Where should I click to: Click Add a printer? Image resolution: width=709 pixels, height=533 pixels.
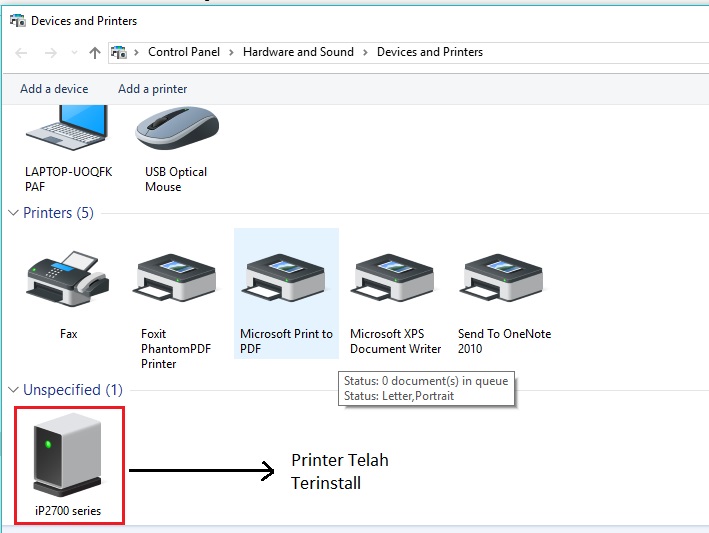152,89
